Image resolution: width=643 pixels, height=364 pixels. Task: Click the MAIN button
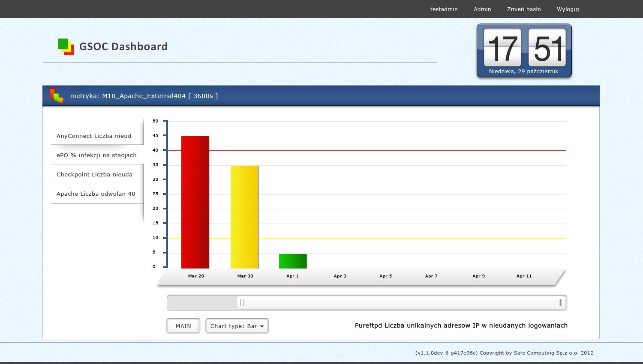tap(183, 326)
